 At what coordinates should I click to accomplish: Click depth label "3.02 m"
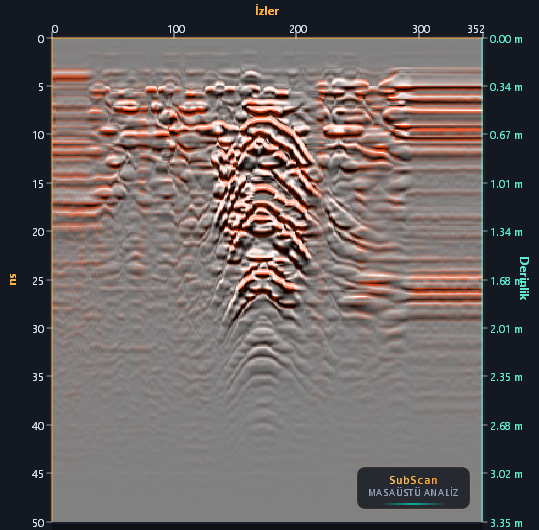[x=506, y=474]
